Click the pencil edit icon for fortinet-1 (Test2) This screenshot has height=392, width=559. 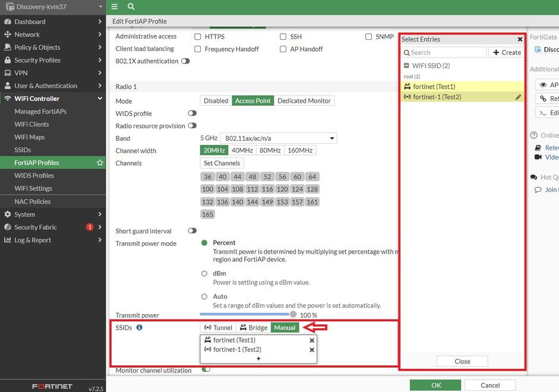(x=519, y=97)
